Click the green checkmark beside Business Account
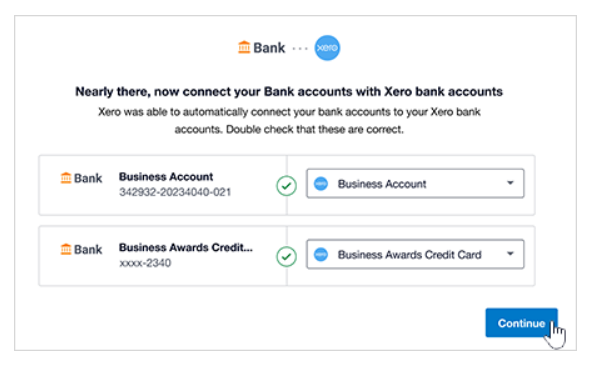Image resolution: width=593 pixels, height=367 pixels. coord(286,186)
